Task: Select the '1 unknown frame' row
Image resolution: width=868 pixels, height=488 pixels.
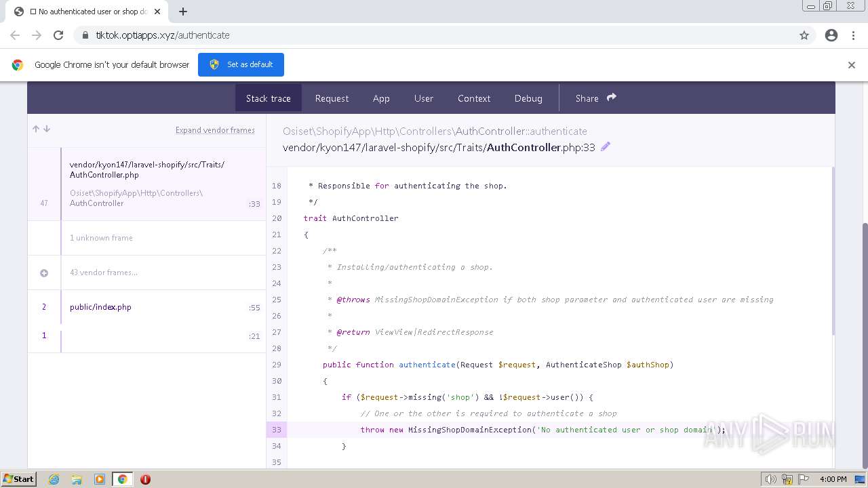Action: tap(146, 238)
